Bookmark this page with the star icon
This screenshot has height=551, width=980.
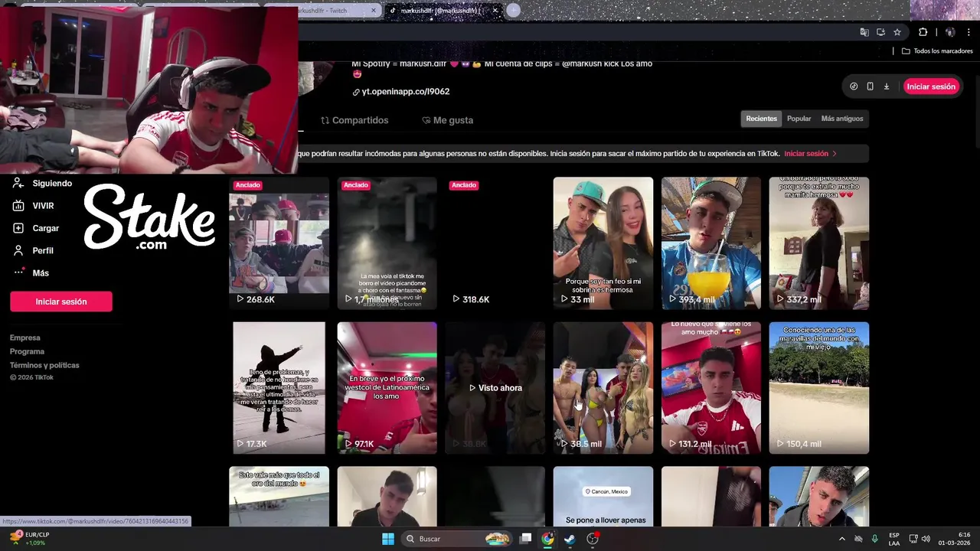(x=897, y=32)
